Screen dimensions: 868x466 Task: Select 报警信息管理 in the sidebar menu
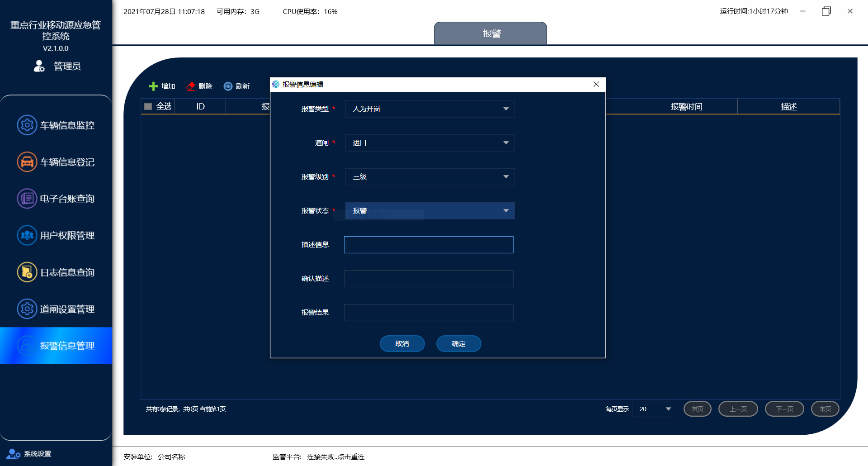pos(56,346)
